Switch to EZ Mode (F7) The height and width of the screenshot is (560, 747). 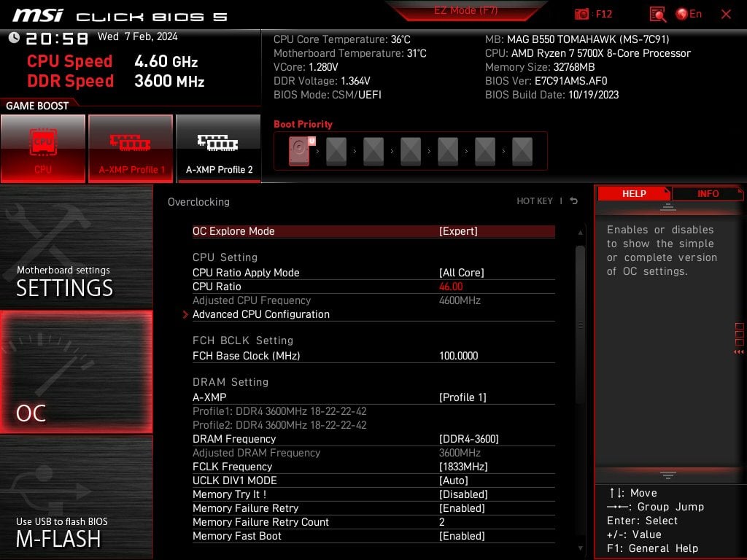pyautogui.click(x=465, y=10)
